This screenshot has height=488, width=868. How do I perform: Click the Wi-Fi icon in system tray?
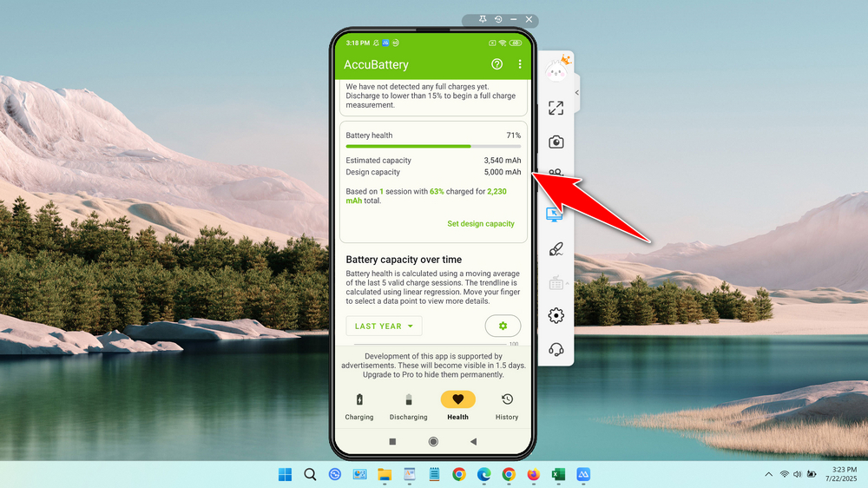point(784,474)
